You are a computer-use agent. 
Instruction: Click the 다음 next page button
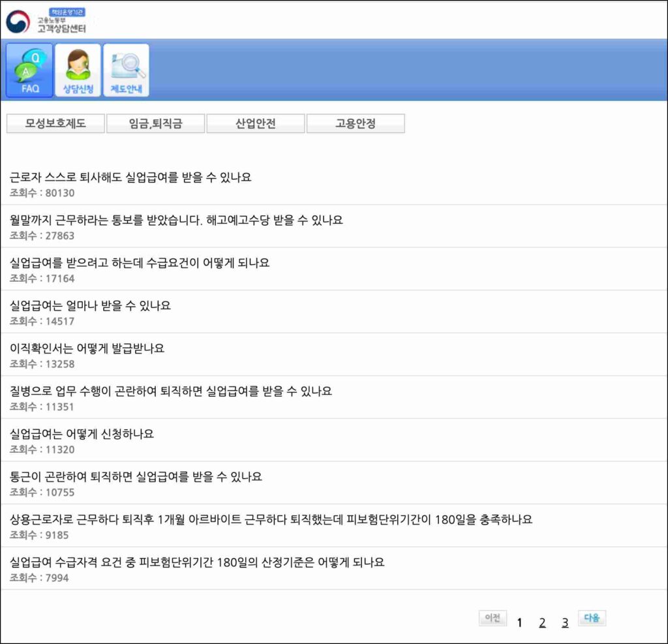592,618
